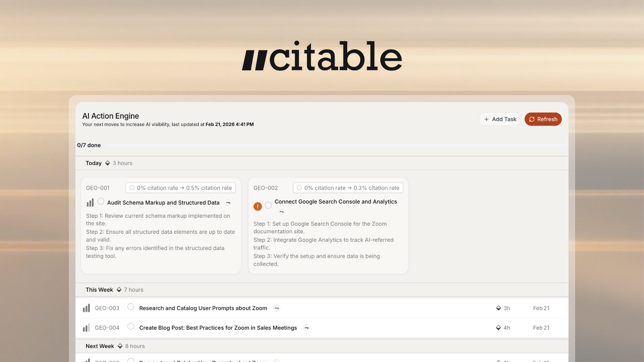Collapse the Today section

pos(322,163)
